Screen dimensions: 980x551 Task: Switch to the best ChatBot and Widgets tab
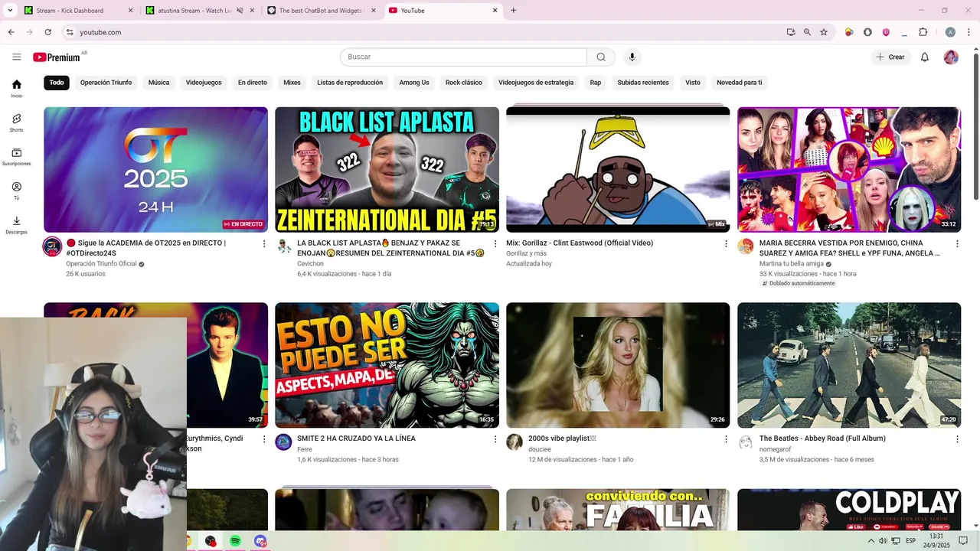point(322,11)
